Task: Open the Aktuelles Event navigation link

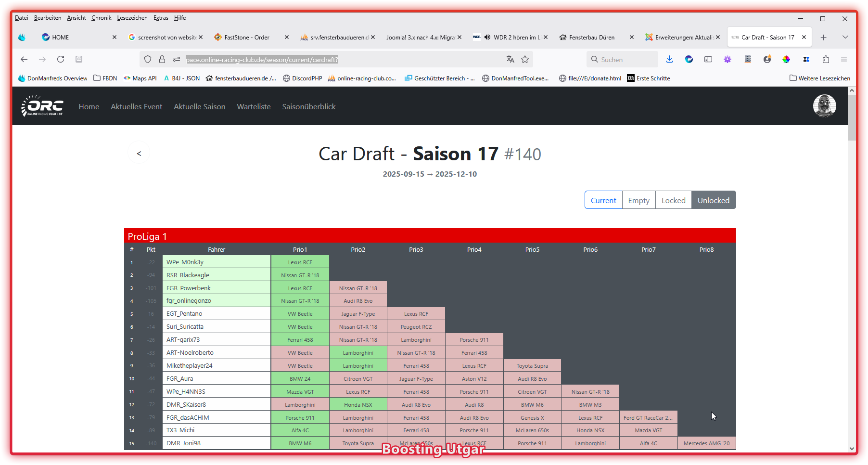Action: (x=136, y=106)
